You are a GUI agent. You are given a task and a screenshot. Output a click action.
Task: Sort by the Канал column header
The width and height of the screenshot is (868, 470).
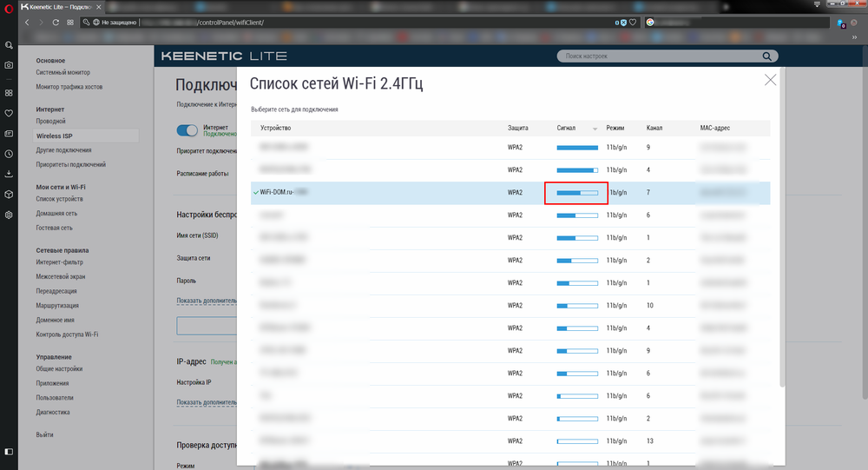pyautogui.click(x=654, y=128)
